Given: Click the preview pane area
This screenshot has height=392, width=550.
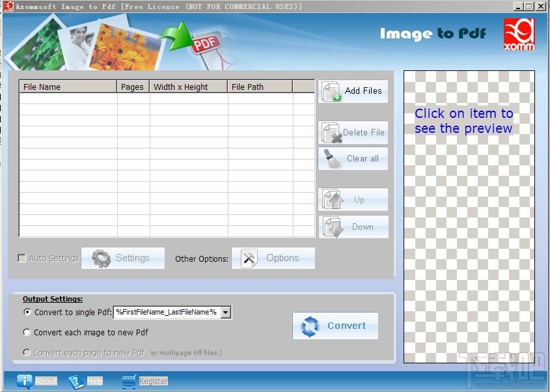Looking at the screenshot, I should point(469,217).
